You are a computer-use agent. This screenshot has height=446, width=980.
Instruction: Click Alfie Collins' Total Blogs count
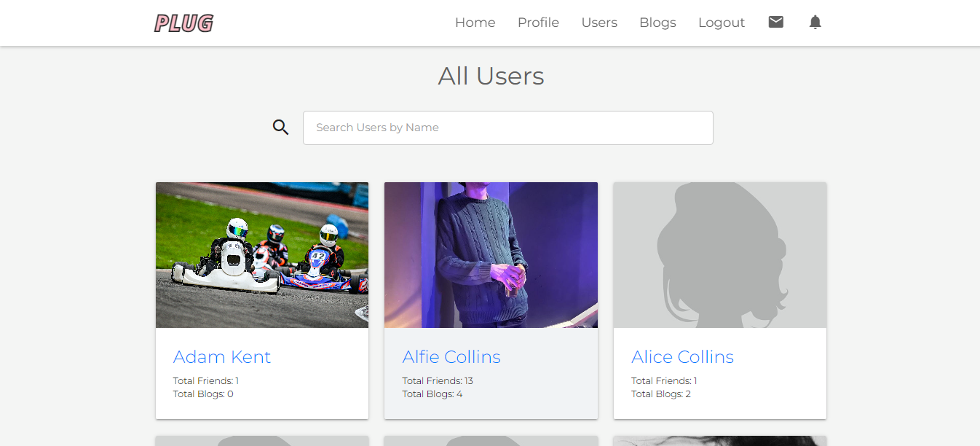pyautogui.click(x=432, y=394)
